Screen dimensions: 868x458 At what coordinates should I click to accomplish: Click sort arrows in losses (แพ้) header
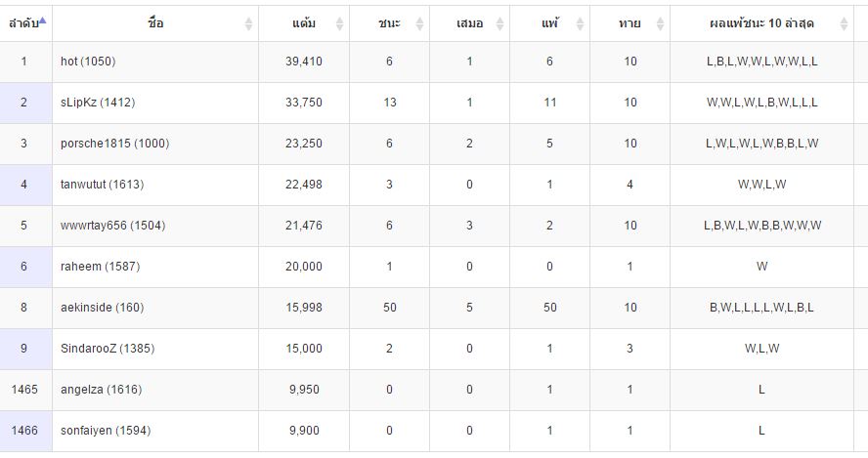581,23
